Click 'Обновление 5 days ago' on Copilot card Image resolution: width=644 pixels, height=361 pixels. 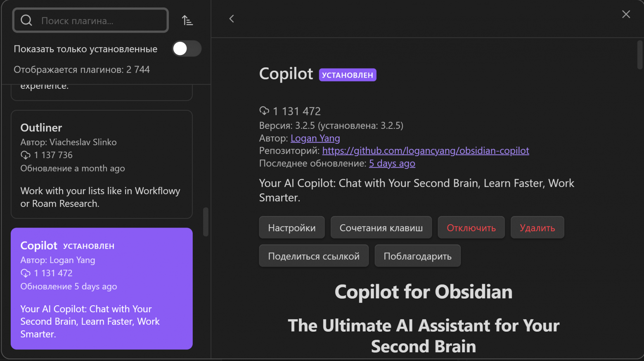point(69,286)
